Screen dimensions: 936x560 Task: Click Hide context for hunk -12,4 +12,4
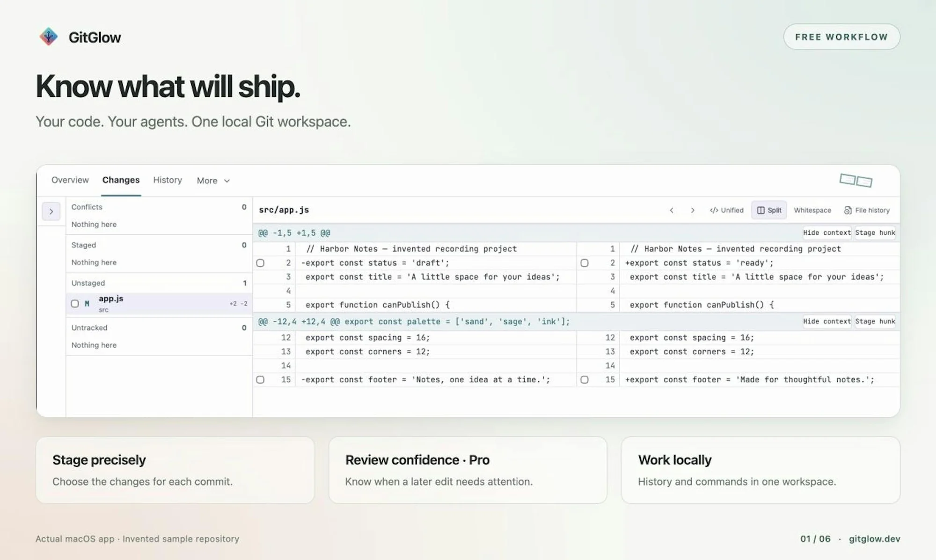pos(827,321)
